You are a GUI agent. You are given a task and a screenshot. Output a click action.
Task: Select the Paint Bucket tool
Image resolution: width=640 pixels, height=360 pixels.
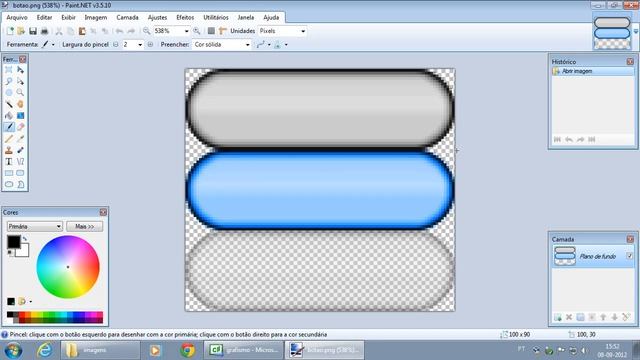9,116
